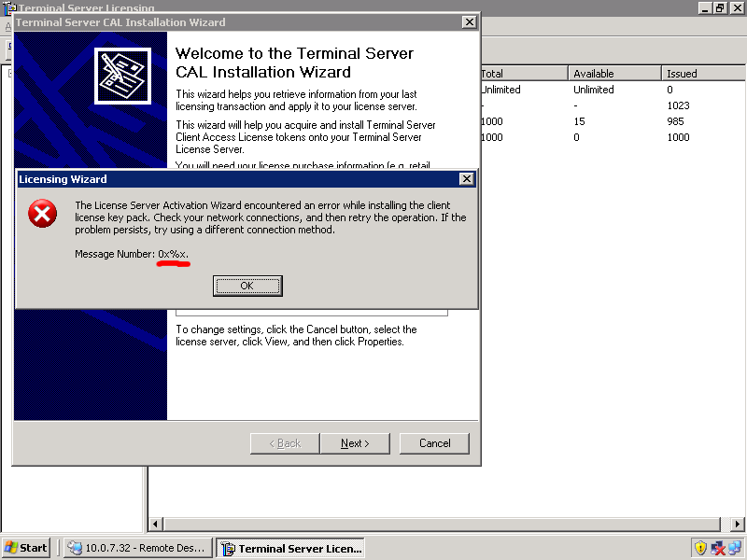The width and height of the screenshot is (747, 560).
Task: Close the Licensing Wizard error dialog
Action: click(x=466, y=179)
